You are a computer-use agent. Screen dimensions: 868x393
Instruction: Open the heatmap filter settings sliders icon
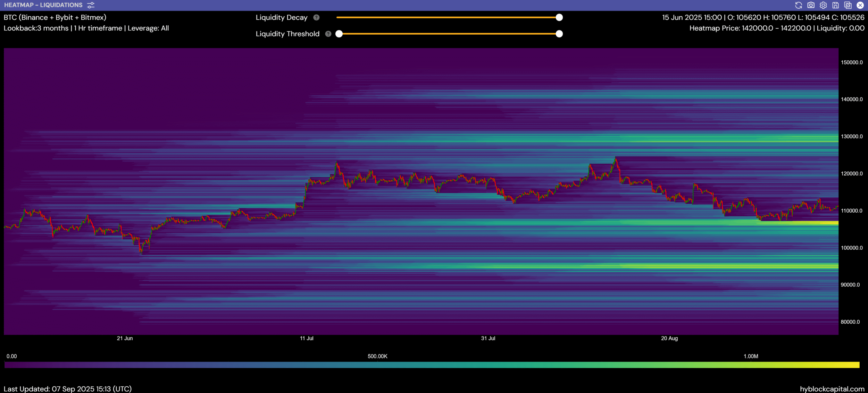(91, 5)
